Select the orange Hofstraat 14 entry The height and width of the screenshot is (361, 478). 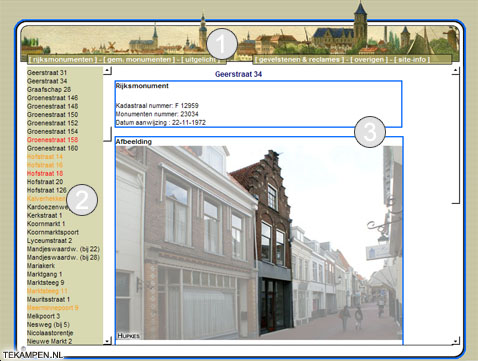click(45, 157)
